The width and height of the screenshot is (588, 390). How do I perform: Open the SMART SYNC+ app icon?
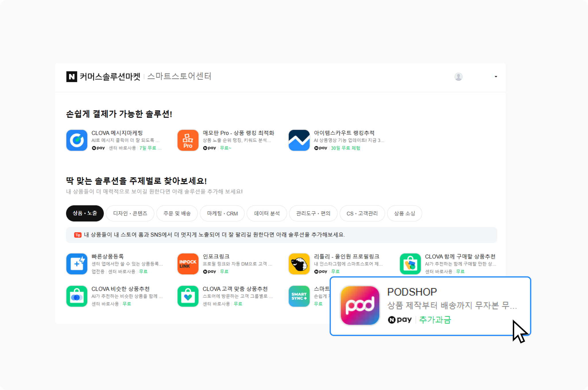point(299,296)
